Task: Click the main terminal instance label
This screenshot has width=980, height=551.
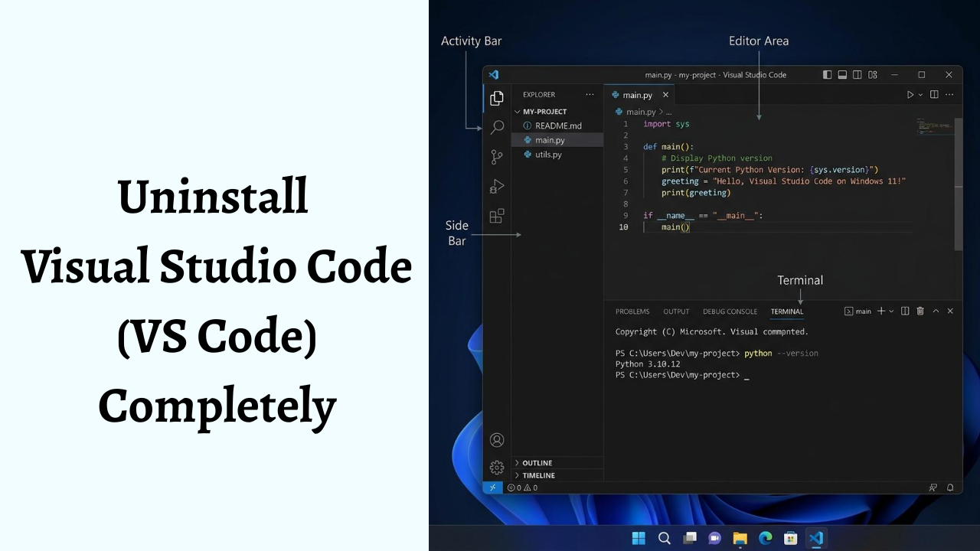Action: (x=858, y=311)
